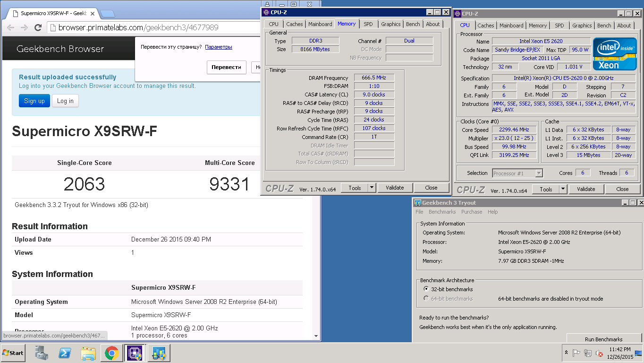
Task: Click Run Benchmarks in Geekbench
Action: [603, 339]
